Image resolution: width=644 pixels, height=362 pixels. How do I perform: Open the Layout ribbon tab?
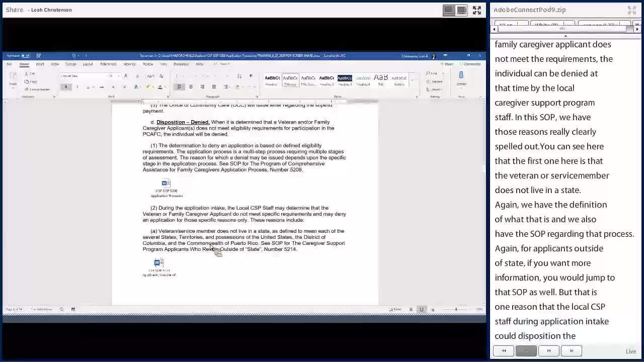[88, 64]
